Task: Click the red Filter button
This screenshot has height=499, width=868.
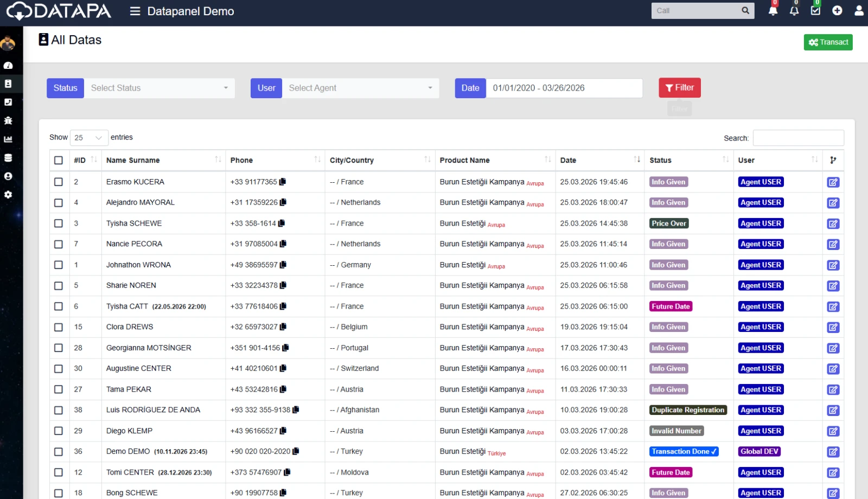Action: click(679, 88)
